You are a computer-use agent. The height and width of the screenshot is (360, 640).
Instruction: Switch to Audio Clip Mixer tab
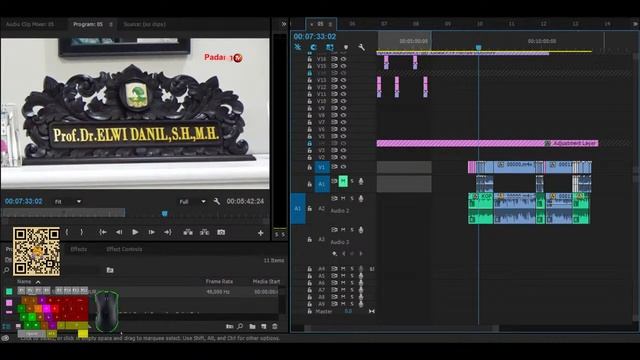tap(30, 24)
